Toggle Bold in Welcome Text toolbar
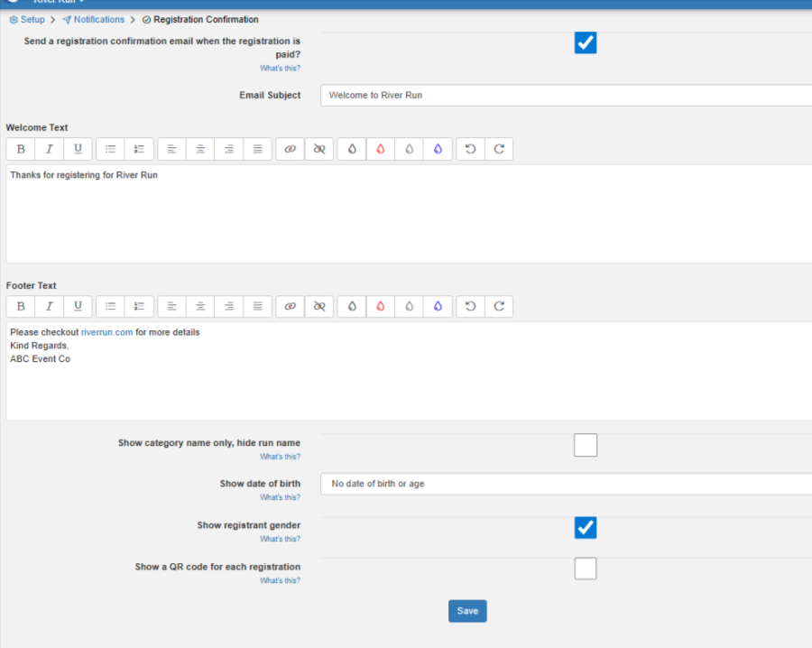Viewport: 812px width, 648px height. (x=21, y=149)
